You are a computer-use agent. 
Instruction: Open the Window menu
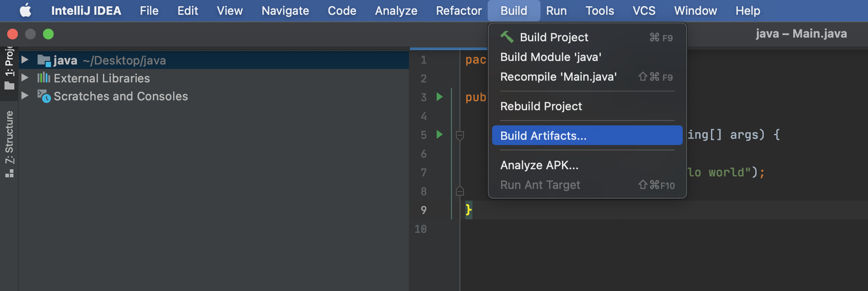[x=695, y=10]
